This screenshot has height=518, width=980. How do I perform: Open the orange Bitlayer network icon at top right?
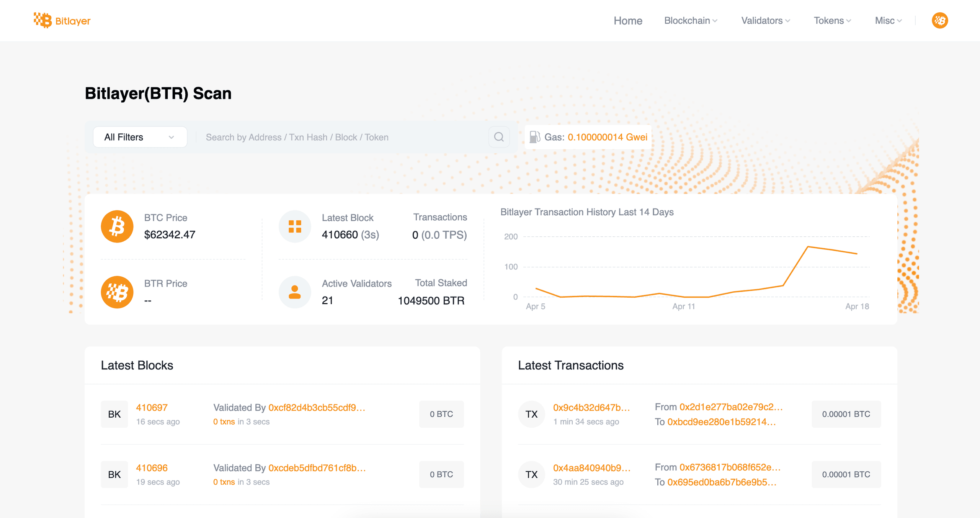pos(940,20)
